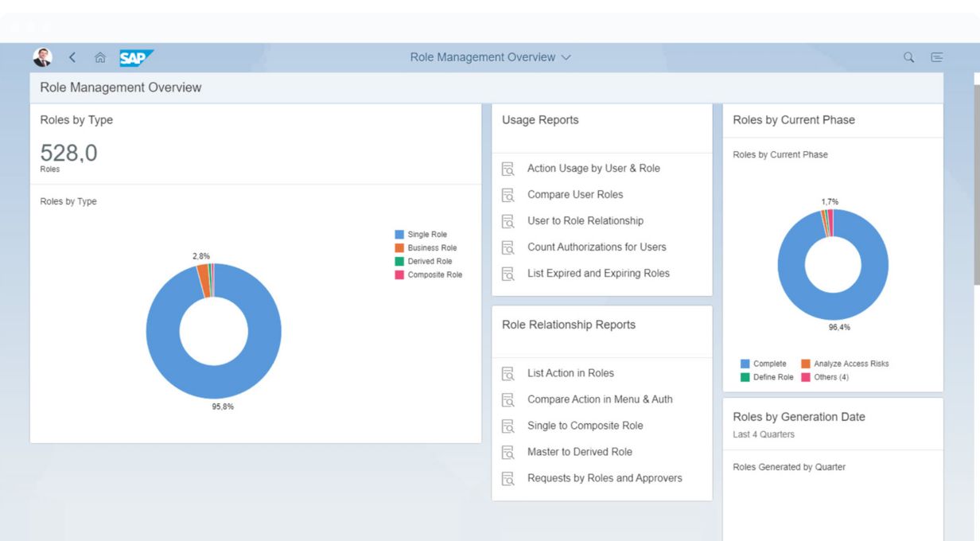
Task: Open Count Authorizations for Users report
Action: point(597,247)
